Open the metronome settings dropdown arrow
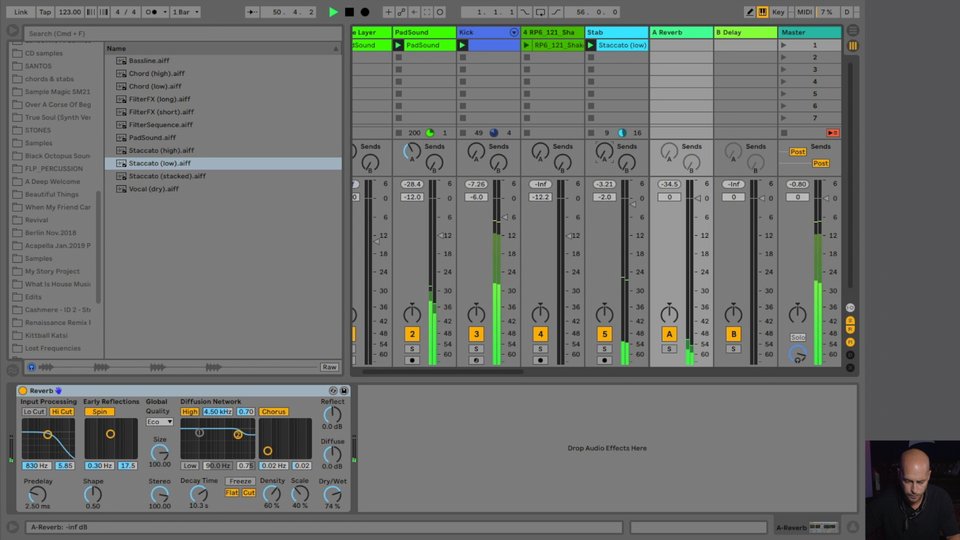960x540 pixels. tap(165, 12)
